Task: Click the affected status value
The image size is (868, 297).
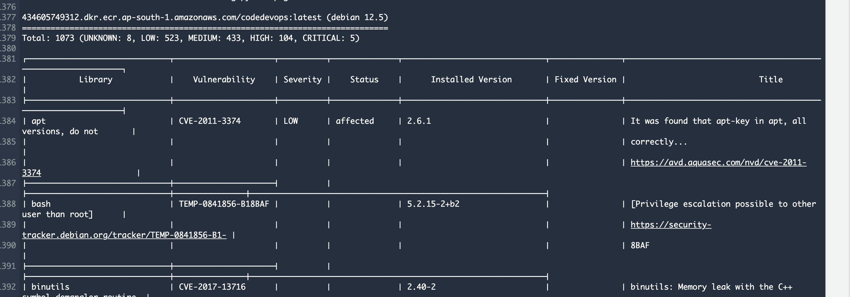Action: point(355,121)
